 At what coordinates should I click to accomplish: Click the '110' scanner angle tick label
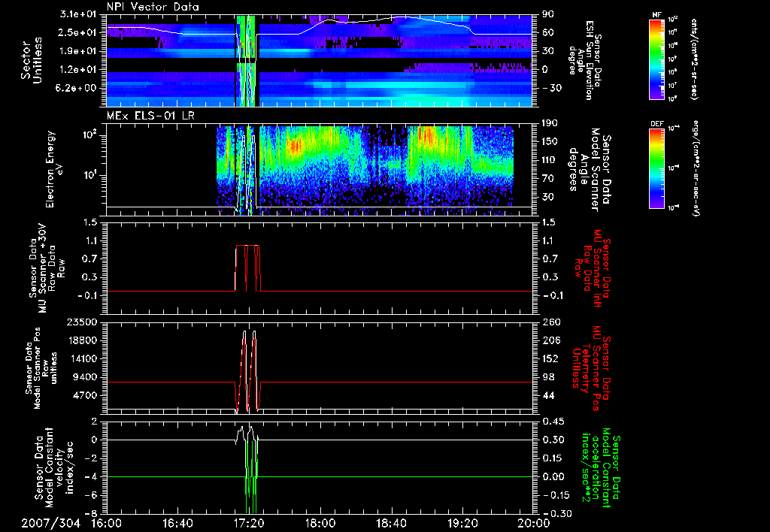[x=550, y=160]
